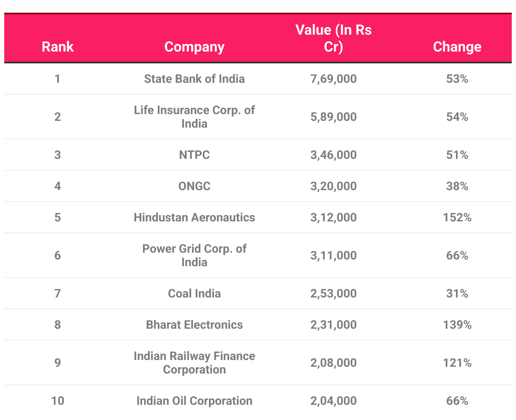The height and width of the screenshot is (420, 516).
Task: Click the 139% change value
Action: coord(457,325)
